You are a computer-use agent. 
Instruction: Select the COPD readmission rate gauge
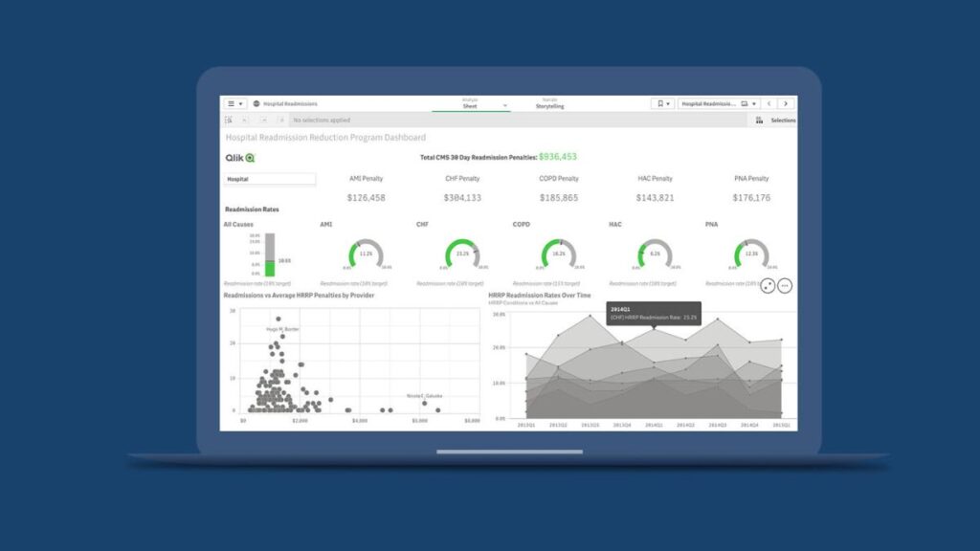pyautogui.click(x=559, y=254)
